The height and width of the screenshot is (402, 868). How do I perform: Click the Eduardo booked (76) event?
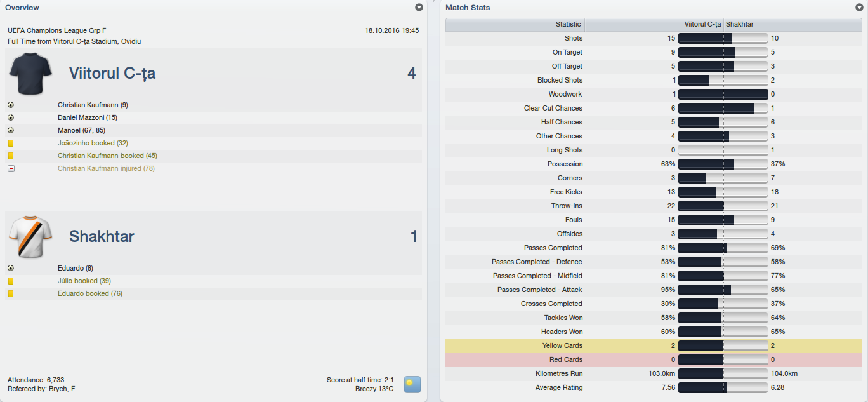pos(89,293)
